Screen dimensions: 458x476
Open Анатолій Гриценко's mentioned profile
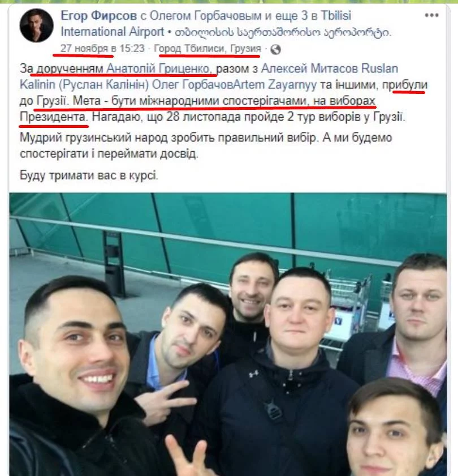click(x=160, y=68)
